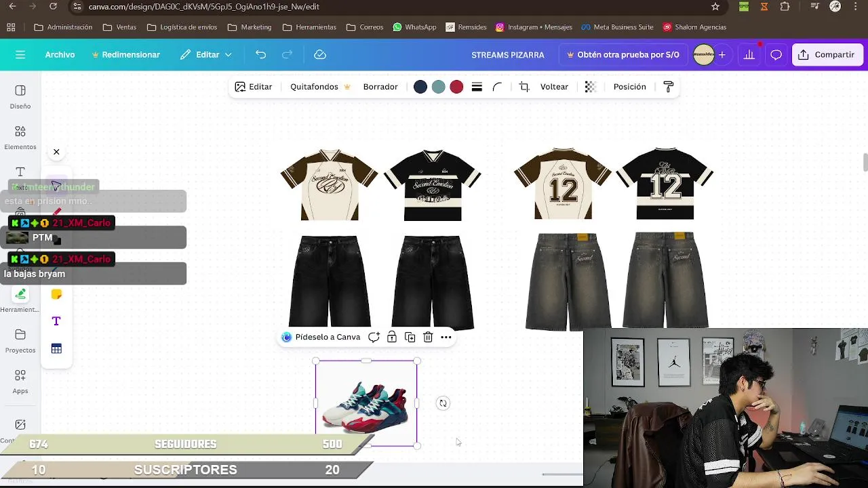Open the Redimensionar menu
Image resolution: width=868 pixels, height=488 pixels.
[126, 55]
